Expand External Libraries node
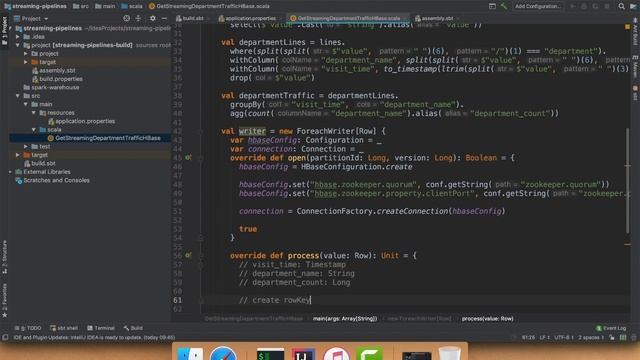Screen dimensions: 640x360 coord(10,172)
